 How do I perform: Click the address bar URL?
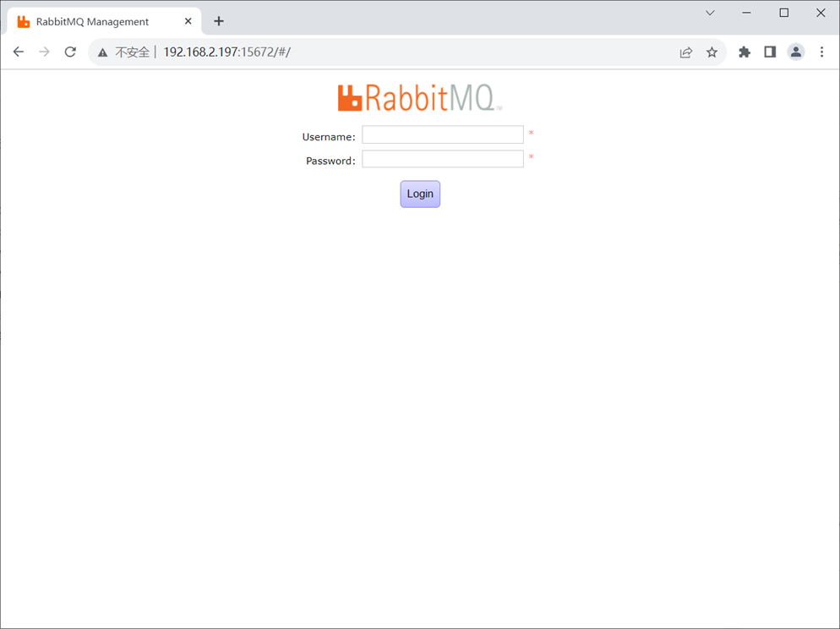point(227,52)
